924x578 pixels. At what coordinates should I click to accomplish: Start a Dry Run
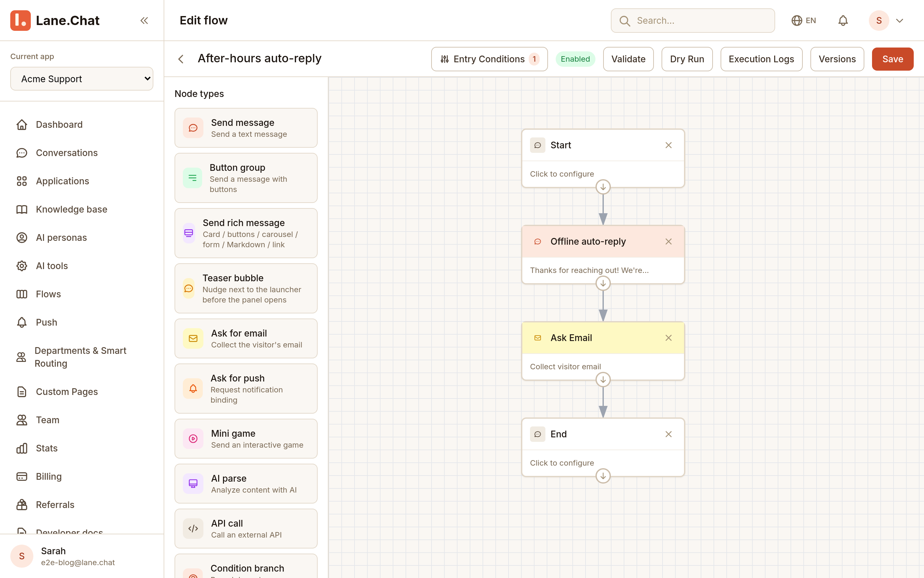(x=687, y=59)
